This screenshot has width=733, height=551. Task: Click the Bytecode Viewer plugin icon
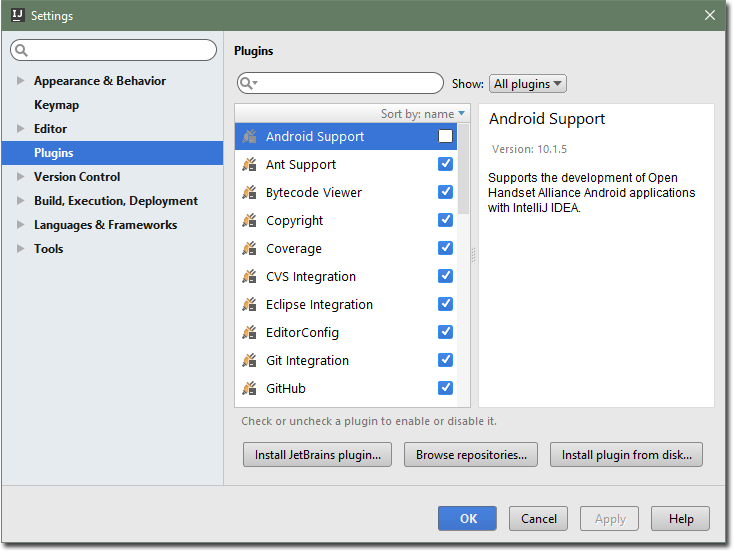[x=250, y=193]
